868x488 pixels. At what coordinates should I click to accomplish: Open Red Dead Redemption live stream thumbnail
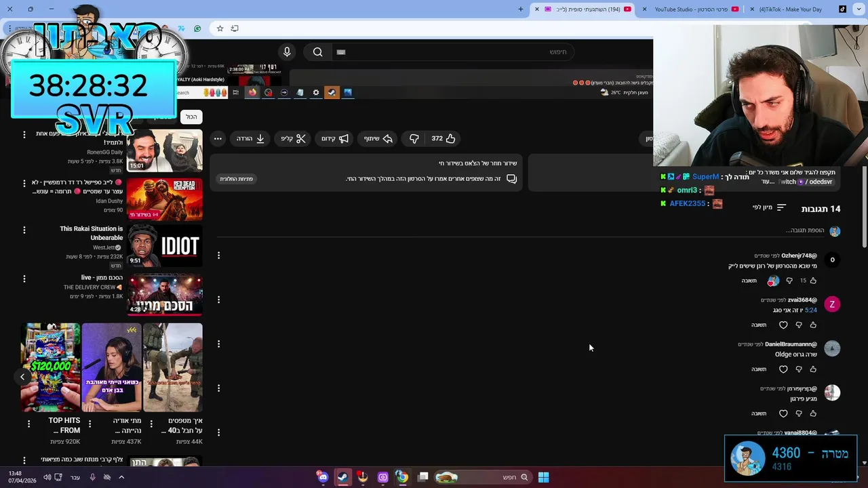tap(165, 199)
